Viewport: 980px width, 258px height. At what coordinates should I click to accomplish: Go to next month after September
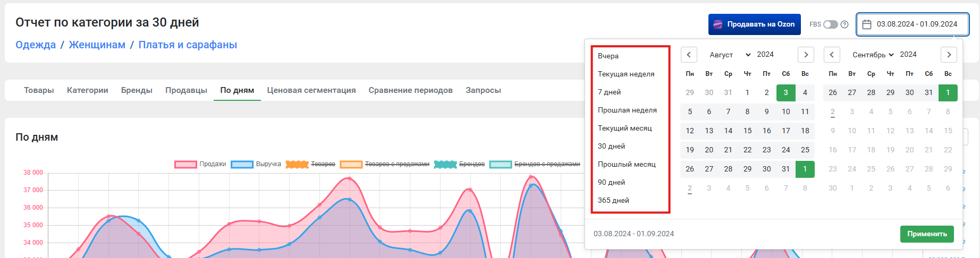tap(949, 55)
